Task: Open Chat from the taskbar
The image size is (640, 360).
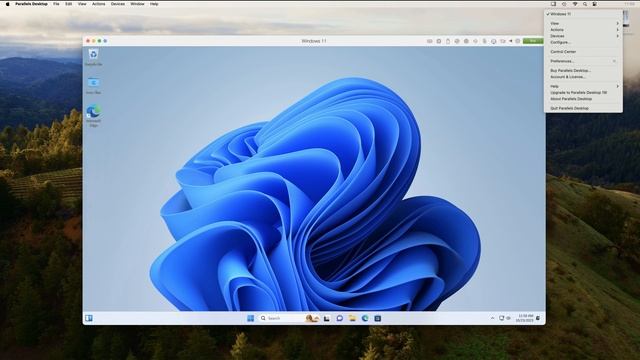Action: [x=340, y=318]
